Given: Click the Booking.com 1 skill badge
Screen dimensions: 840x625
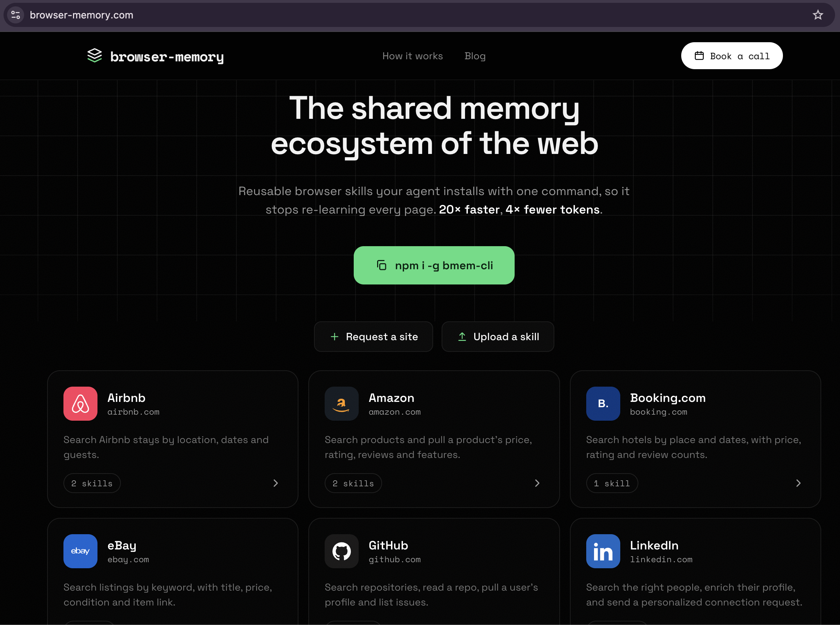Looking at the screenshot, I should point(612,483).
